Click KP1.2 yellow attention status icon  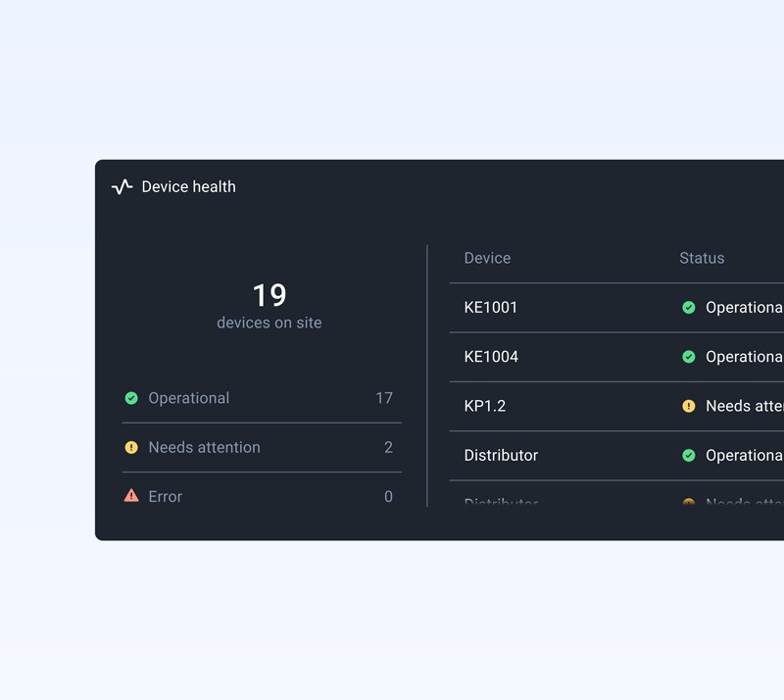tap(689, 406)
